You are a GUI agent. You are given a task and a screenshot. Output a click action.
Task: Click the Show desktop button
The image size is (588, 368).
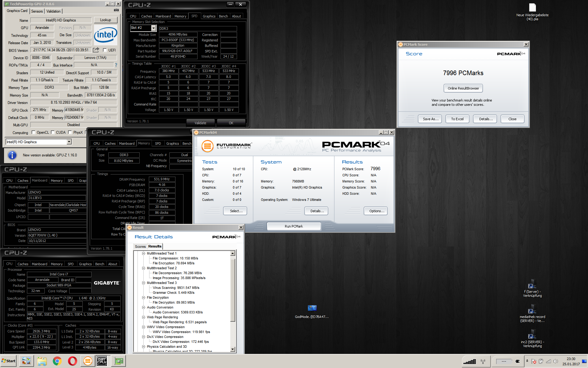[x=585, y=361]
